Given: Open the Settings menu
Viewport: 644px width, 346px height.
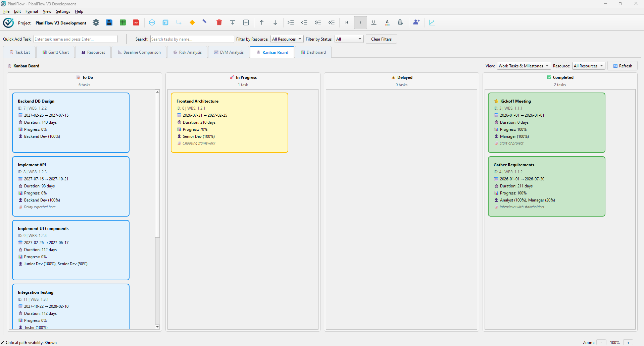Looking at the screenshot, I should [63, 11].
